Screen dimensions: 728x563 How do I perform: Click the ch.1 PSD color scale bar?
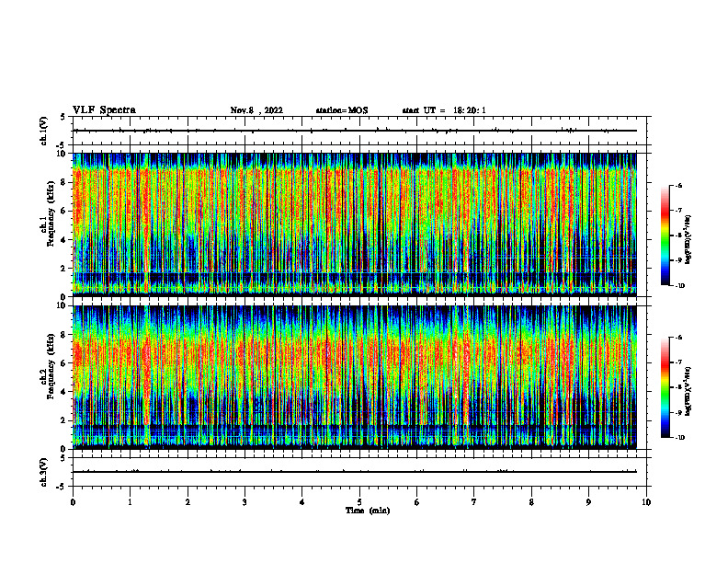[x=665, y=236]
